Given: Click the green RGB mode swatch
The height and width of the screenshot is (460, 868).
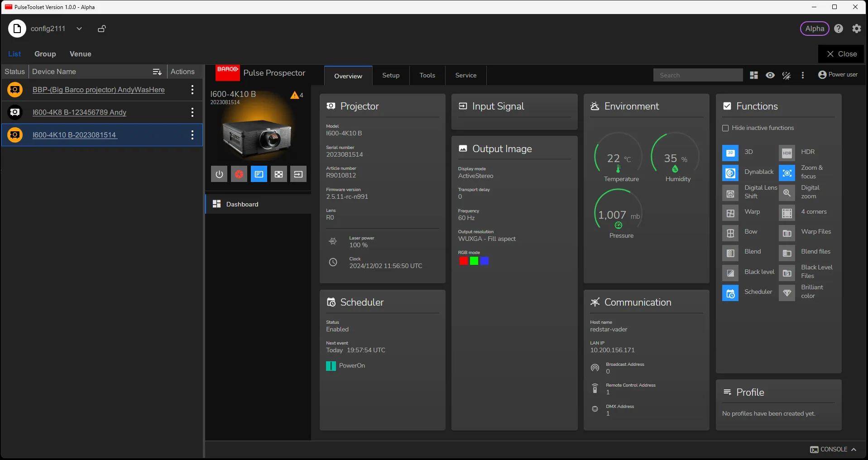Looking at the screenshot, I should (x=474, y=261).
